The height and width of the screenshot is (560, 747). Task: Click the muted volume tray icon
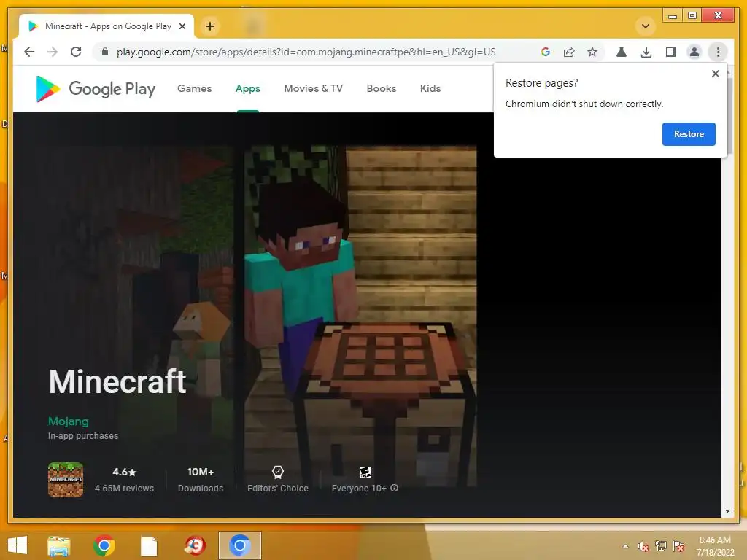point(643,546)
